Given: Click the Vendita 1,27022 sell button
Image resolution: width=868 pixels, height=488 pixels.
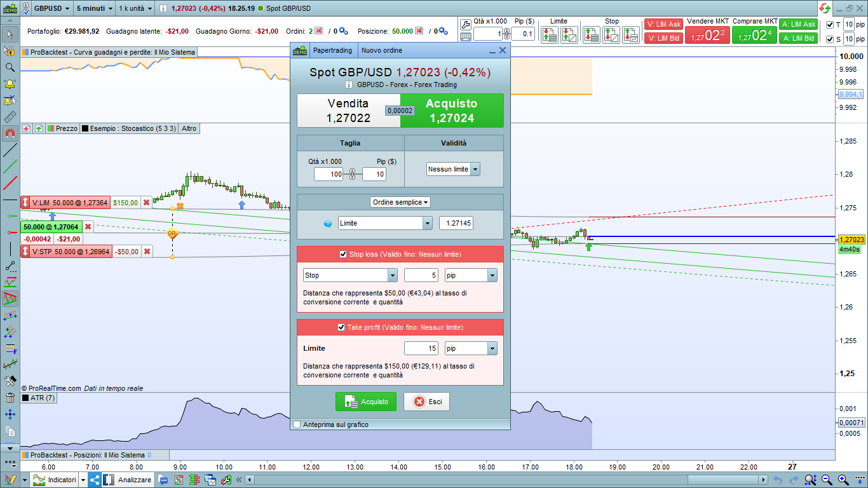Looking at the screenshot, I should pyautogui.click(x=348, y=111).
